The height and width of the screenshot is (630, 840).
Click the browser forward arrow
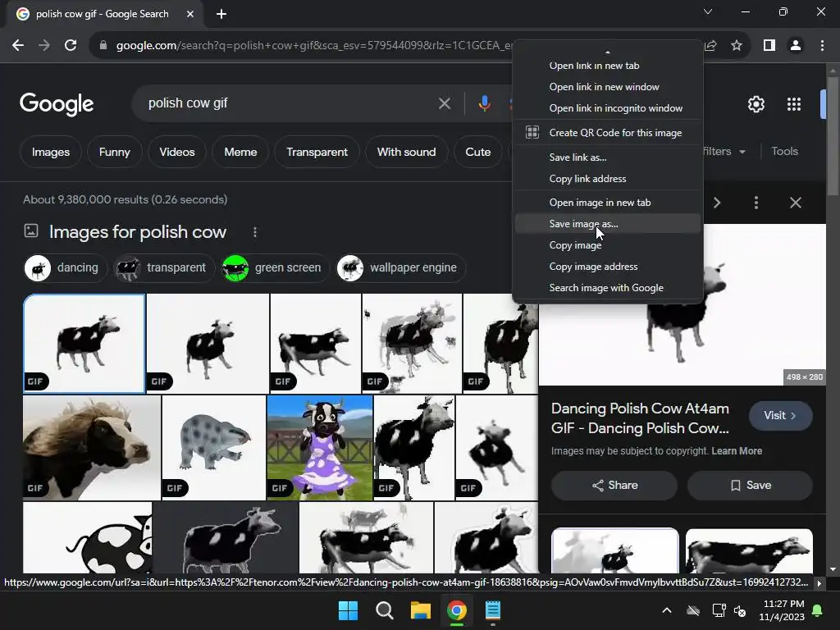[44, 46]
